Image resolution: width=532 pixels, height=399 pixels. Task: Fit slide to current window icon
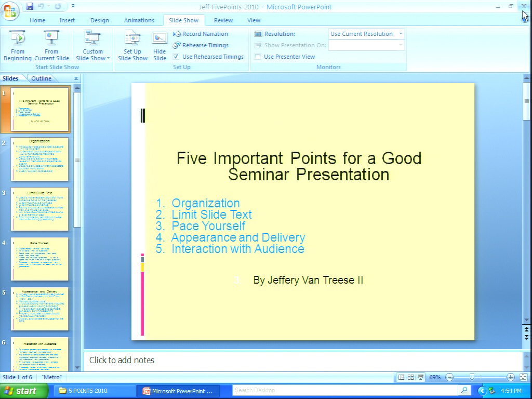coord(524,377)
